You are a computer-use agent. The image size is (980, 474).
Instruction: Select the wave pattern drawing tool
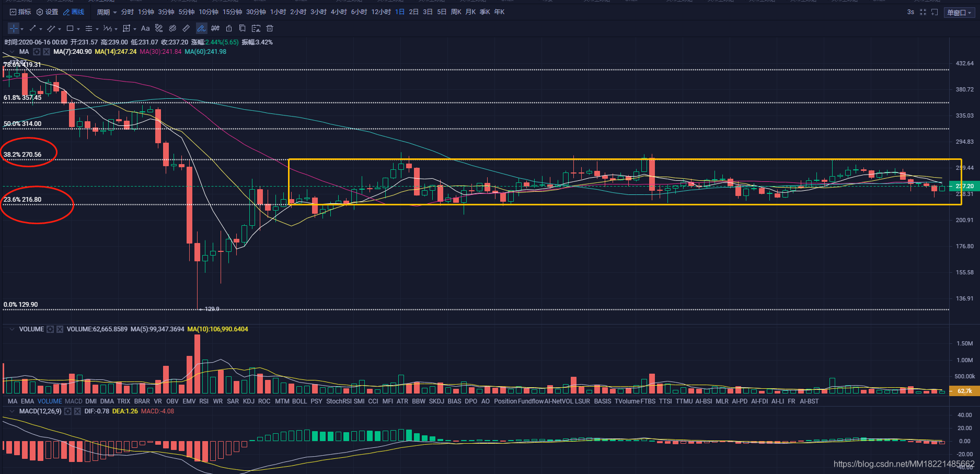pos(107,28)
